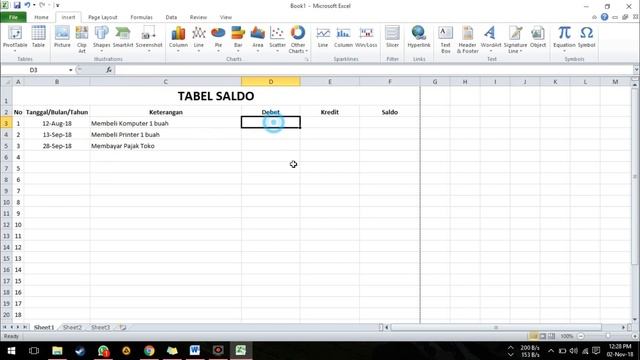Insert a Line sparkline
The width and height of the screenshot is (640, 360).
(x=323, y=37)
